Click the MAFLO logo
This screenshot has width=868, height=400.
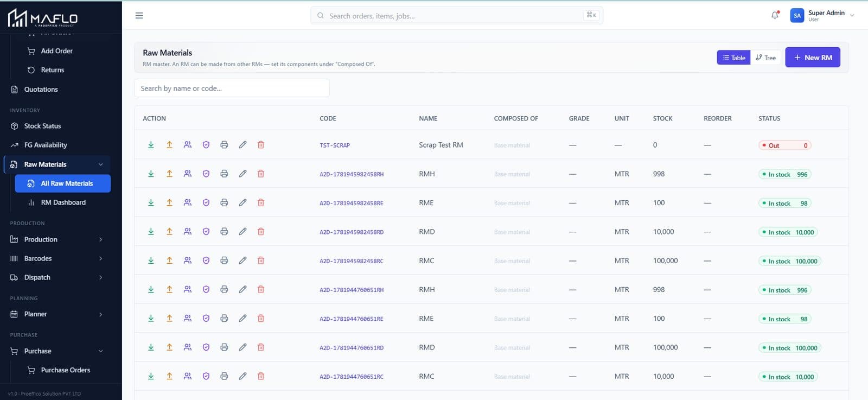coord(43,18)
